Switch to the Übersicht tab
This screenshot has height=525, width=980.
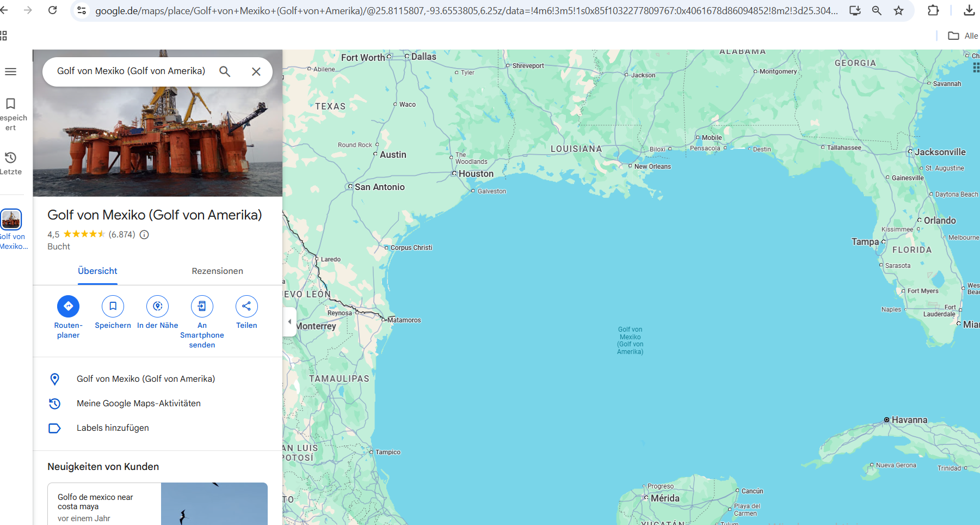(x=97, y=271)
